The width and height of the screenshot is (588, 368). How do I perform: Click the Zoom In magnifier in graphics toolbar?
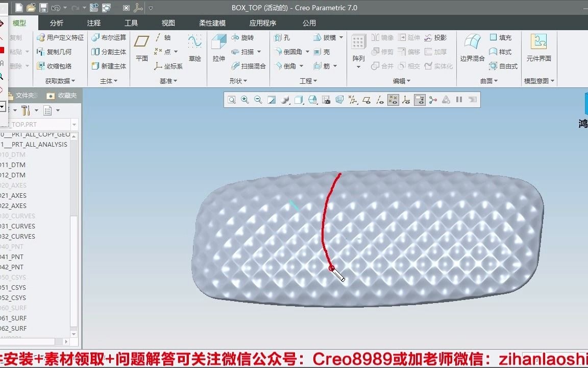[246, 100]
